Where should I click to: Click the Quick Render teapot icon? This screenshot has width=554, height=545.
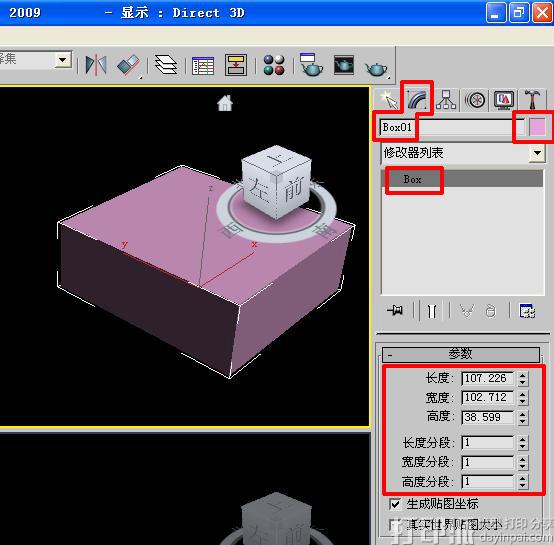click(x=376, y=69)
